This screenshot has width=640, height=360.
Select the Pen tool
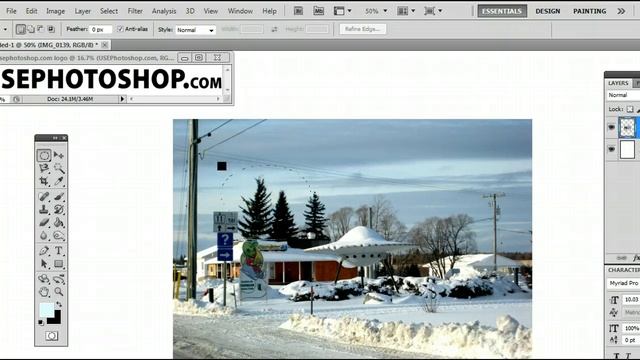coord(44,251)
